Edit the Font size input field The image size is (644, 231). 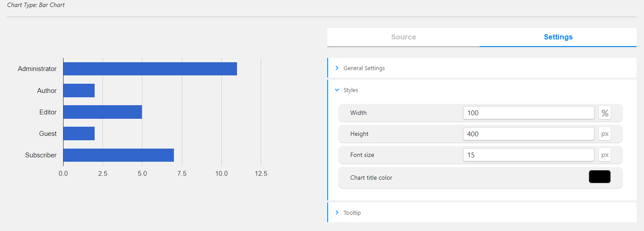pos(528,155)
